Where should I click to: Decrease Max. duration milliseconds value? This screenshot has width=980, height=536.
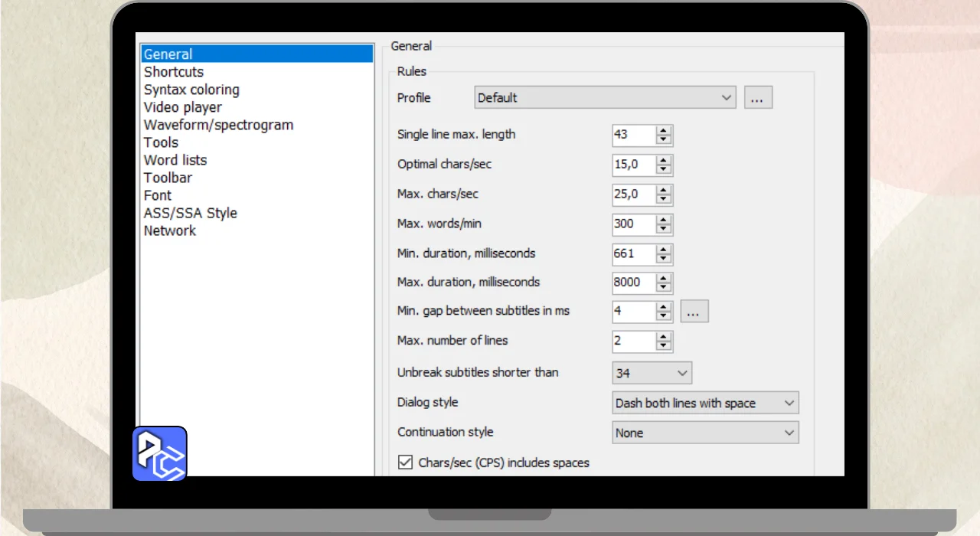[x=664, y=287]
